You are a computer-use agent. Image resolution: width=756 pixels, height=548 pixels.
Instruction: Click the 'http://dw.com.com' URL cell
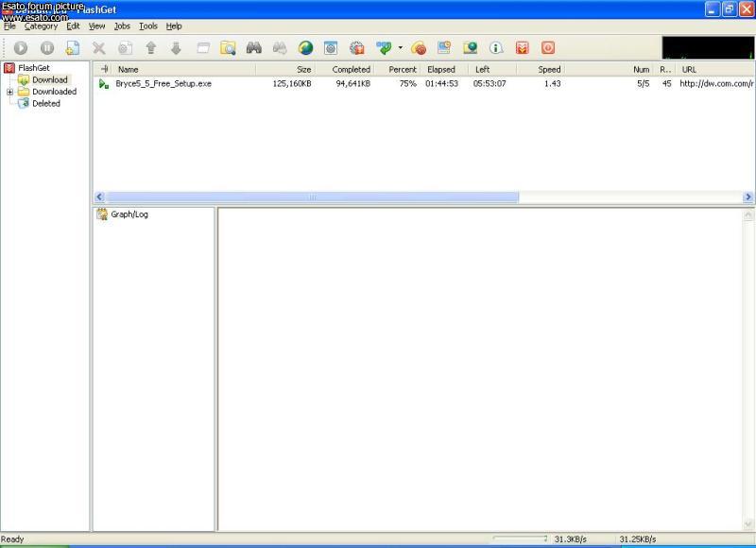coord(716,84)
